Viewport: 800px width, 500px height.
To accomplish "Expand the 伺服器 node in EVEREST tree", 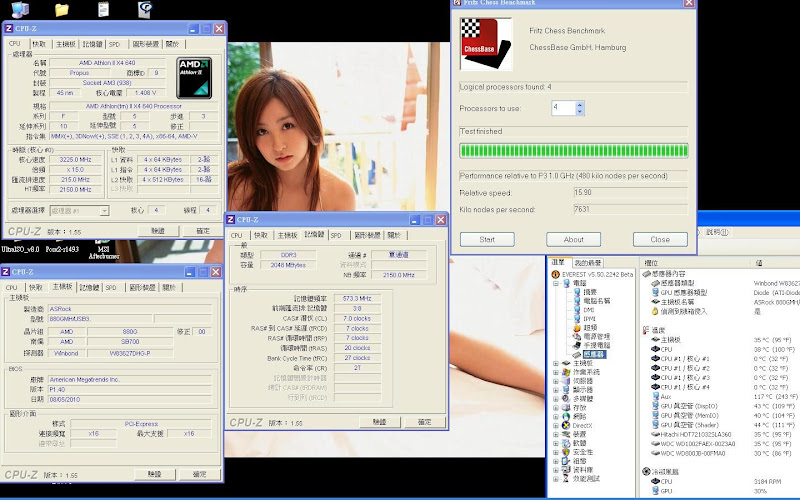I will [x=556, y=381].
